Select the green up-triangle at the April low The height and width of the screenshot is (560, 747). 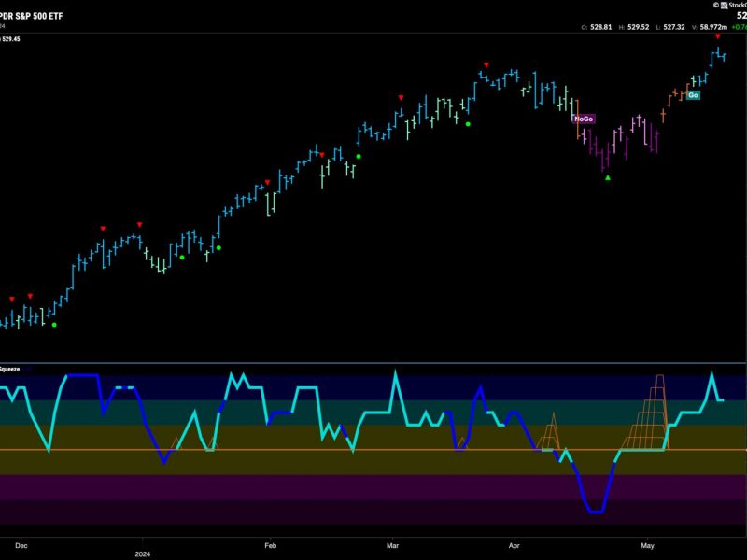(x=608, y=177)
